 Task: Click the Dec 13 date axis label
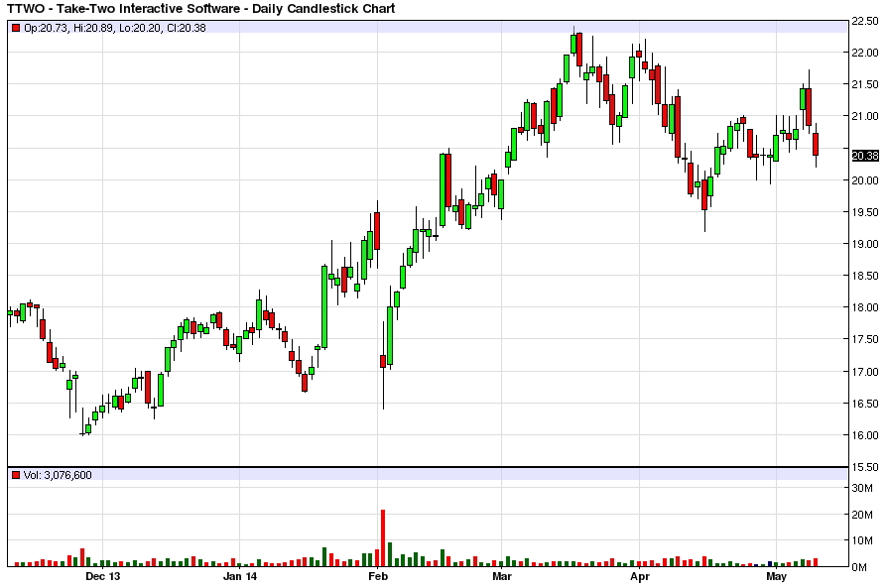[x=102, y=577]
